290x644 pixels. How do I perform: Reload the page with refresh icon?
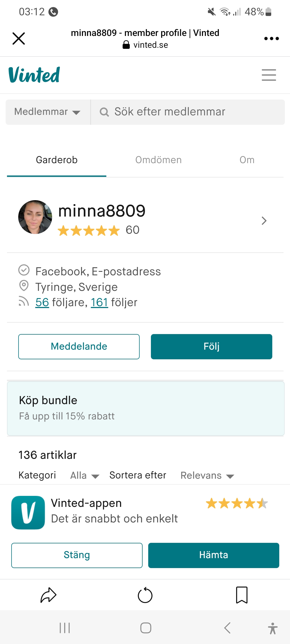coord(145,595)
